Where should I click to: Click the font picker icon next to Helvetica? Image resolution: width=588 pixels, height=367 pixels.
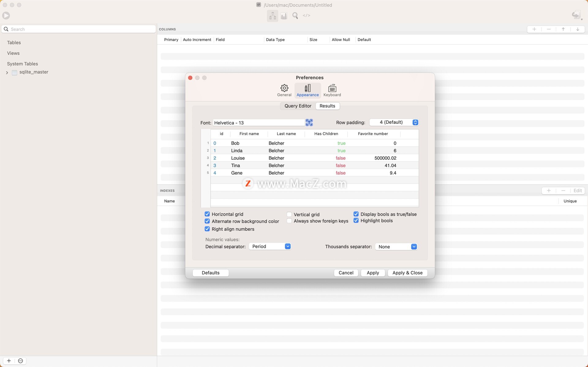[309, 123]
